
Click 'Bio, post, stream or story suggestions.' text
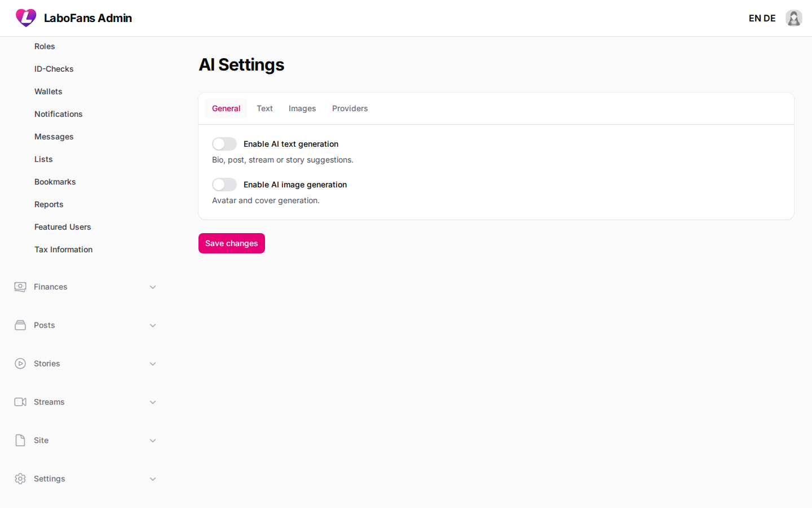coord(283,160)
